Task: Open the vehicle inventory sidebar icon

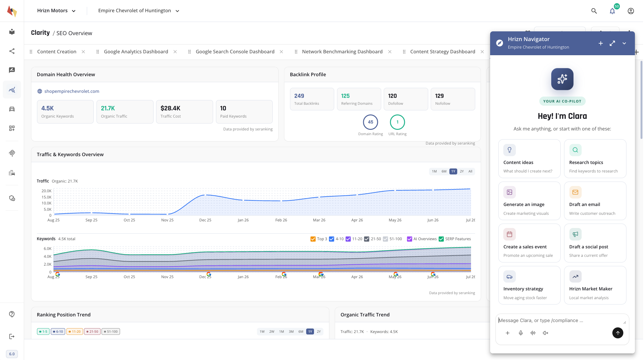Action: (12, 109)
